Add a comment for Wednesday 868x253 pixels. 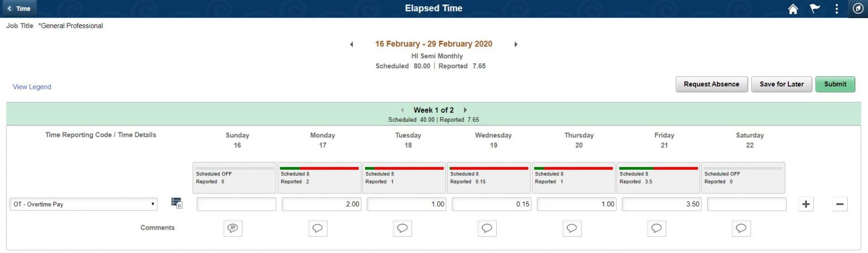[487, 228]
